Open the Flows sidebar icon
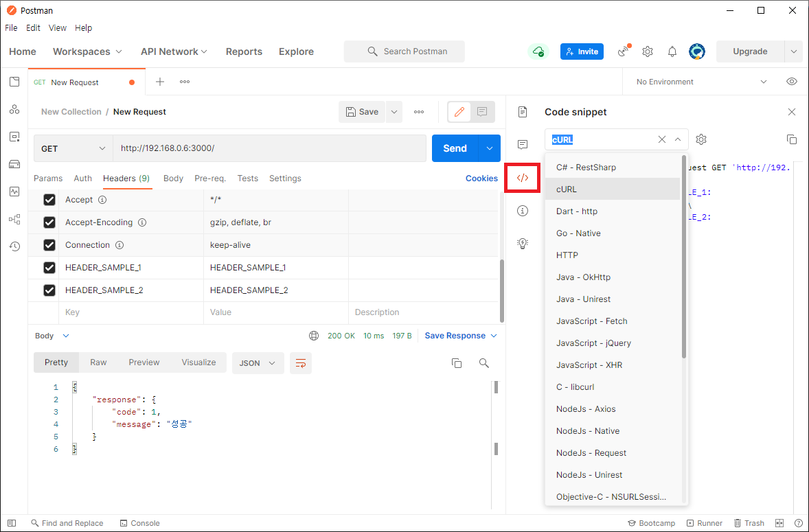 tap(14, 219)
